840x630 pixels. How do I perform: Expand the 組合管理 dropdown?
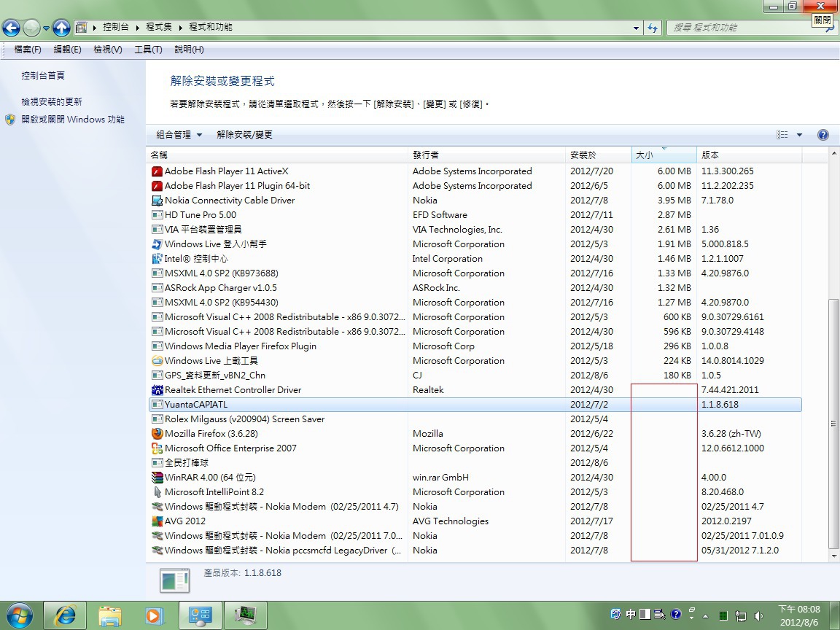pyautogui.click(x=179, y=135)
